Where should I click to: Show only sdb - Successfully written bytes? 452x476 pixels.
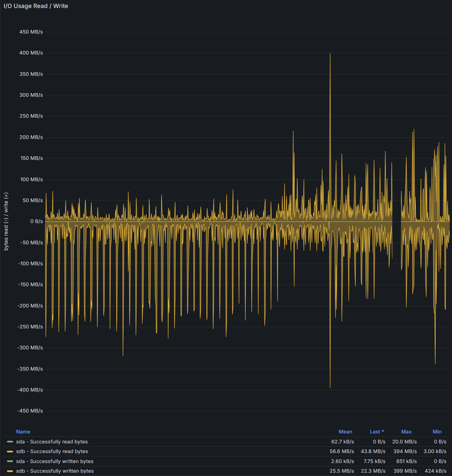coord(55,471)
